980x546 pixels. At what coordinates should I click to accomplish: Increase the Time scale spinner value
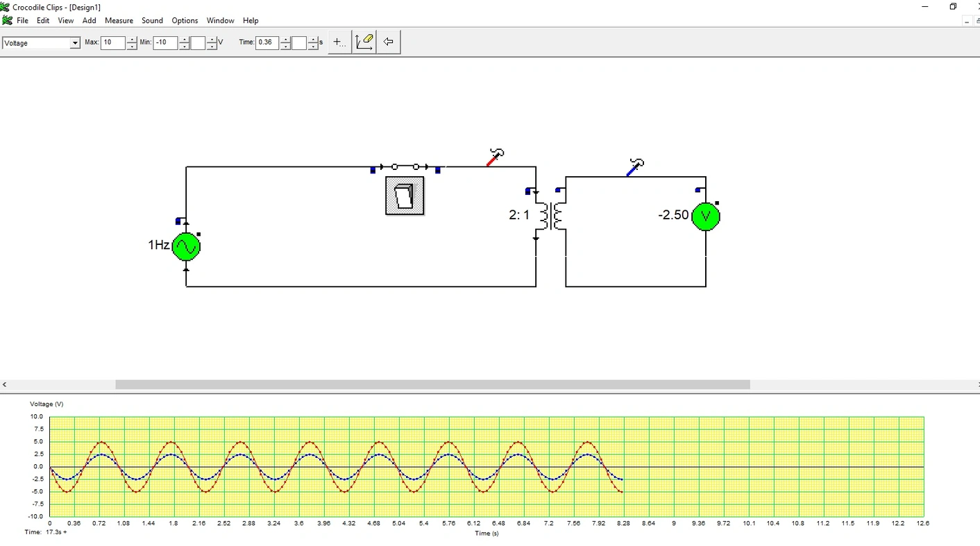[x=285, y=39]
